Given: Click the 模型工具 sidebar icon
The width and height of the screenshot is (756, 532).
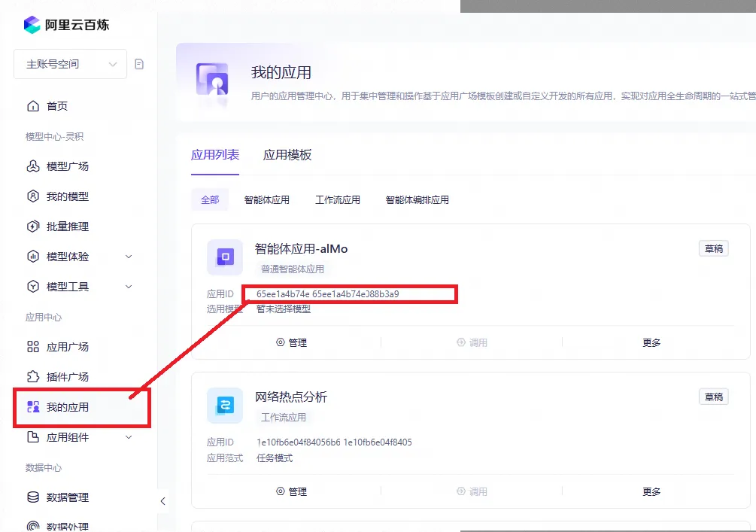Looking at the screenshot, I should coord(33,287).
